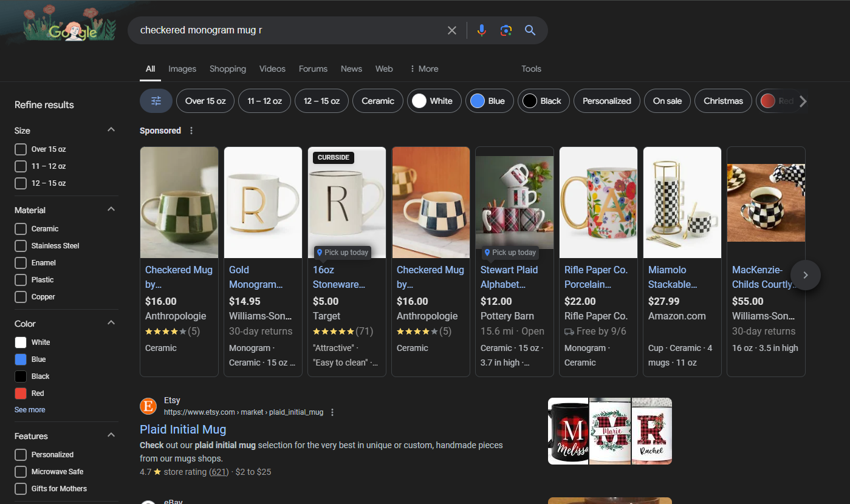
Task: Select the White color swatch in sidebar
Action: (x=21, y=342)
